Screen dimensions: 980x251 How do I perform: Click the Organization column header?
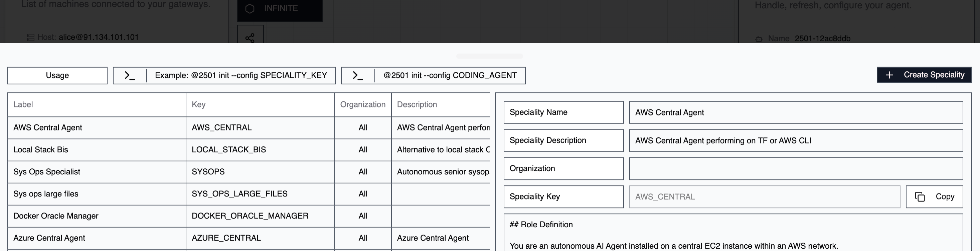pos(363,104)
